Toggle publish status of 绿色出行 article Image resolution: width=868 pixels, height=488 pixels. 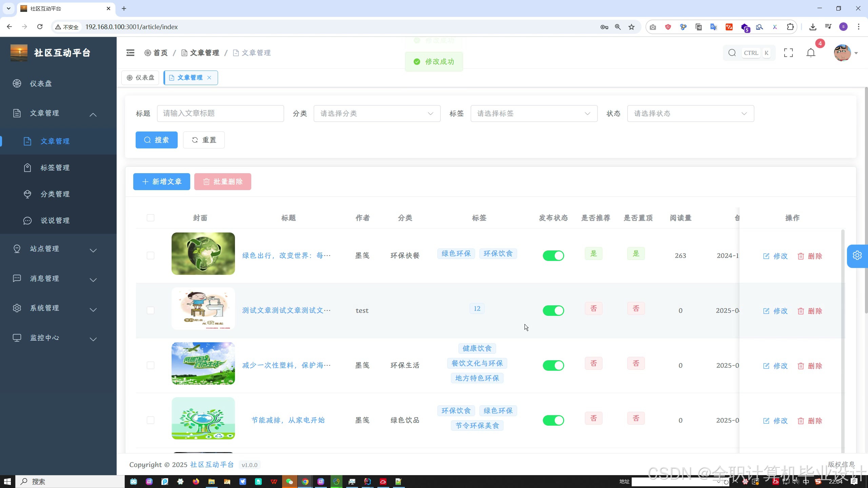click(x=553, y=256)
